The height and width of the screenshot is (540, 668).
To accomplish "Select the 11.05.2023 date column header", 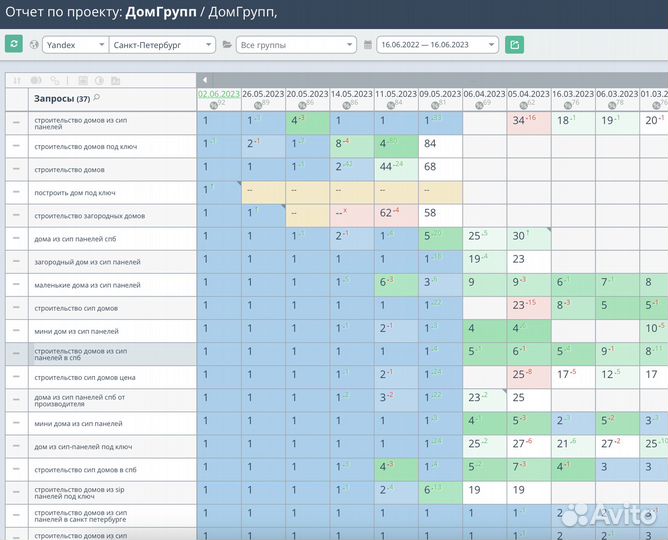I will (x=396, y=93).
